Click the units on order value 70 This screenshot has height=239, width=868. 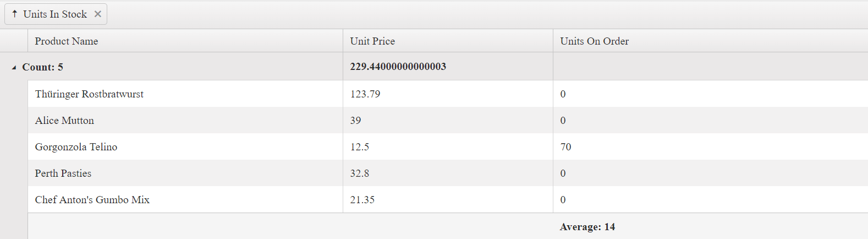click(565, 147)
